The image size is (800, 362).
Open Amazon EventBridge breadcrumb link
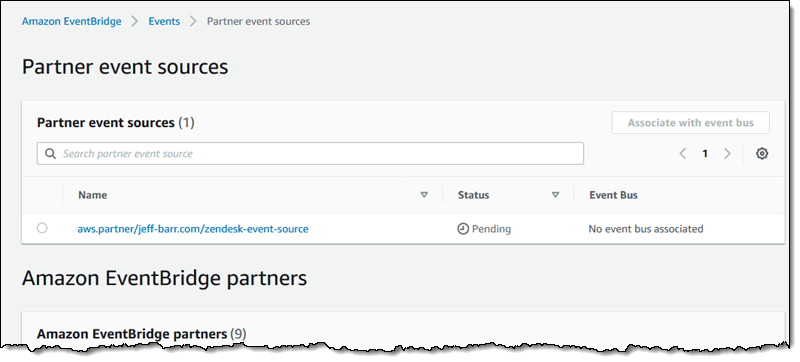point(71,21)
